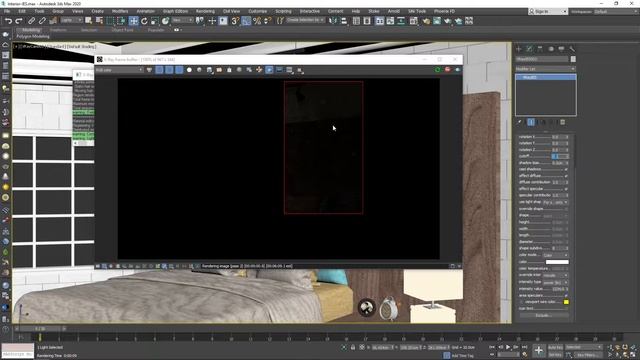Open the Phoenix FD menu
Screen dimensions: 640x360
(444, 11)
